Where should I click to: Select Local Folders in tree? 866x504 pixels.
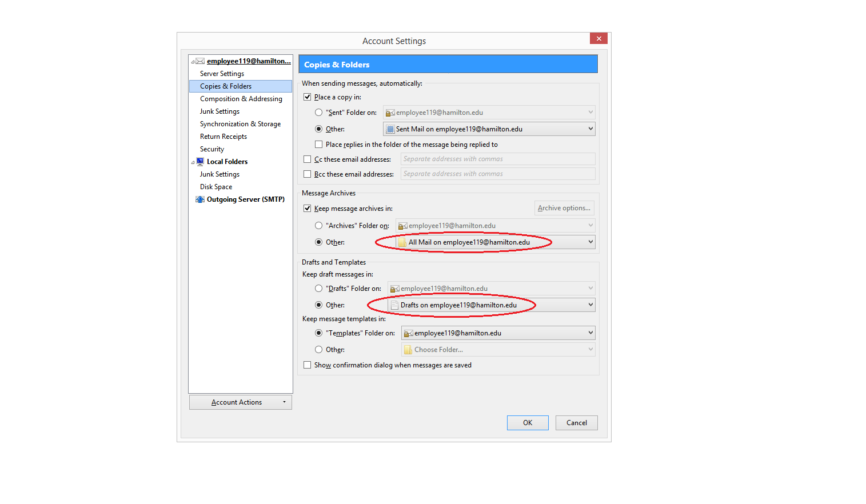(x=227, y=162)
